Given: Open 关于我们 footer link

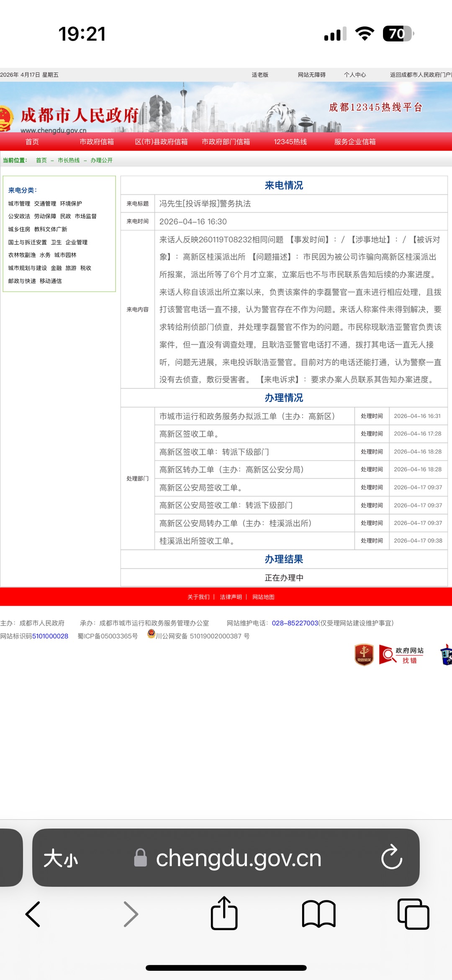Looking at the screenshot, I should point(198,597).
